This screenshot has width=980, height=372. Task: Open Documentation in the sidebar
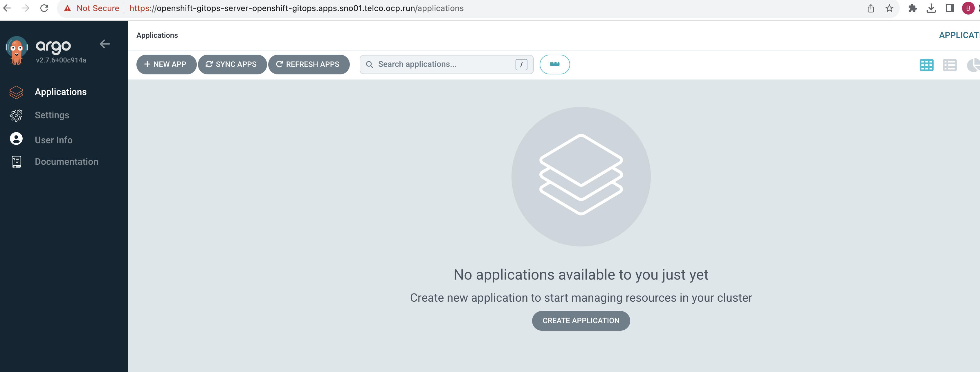point(66,161)
